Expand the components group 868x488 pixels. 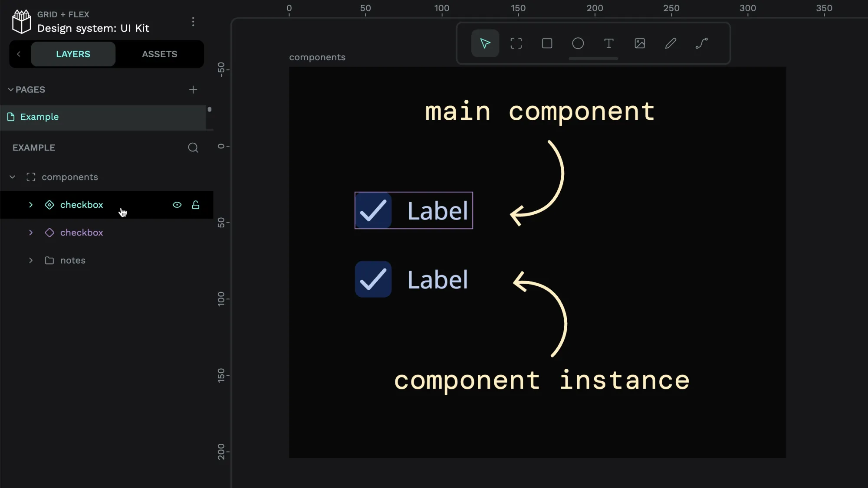pos(12,177)
